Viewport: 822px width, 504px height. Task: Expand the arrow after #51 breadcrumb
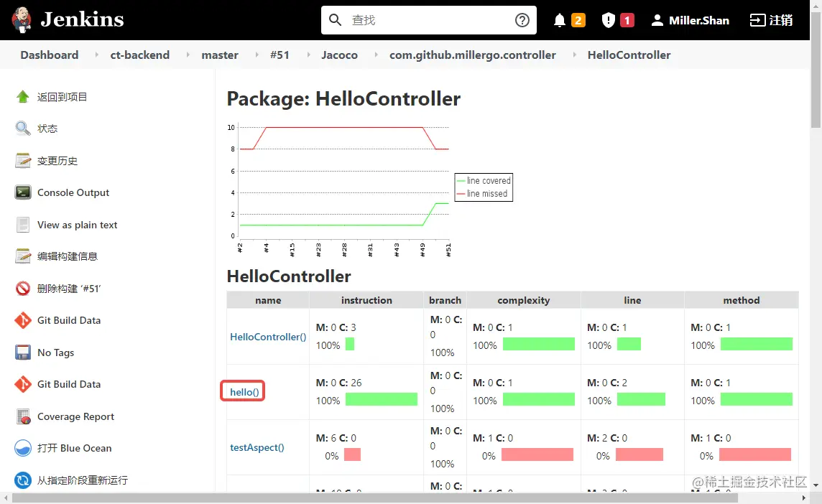308,55
